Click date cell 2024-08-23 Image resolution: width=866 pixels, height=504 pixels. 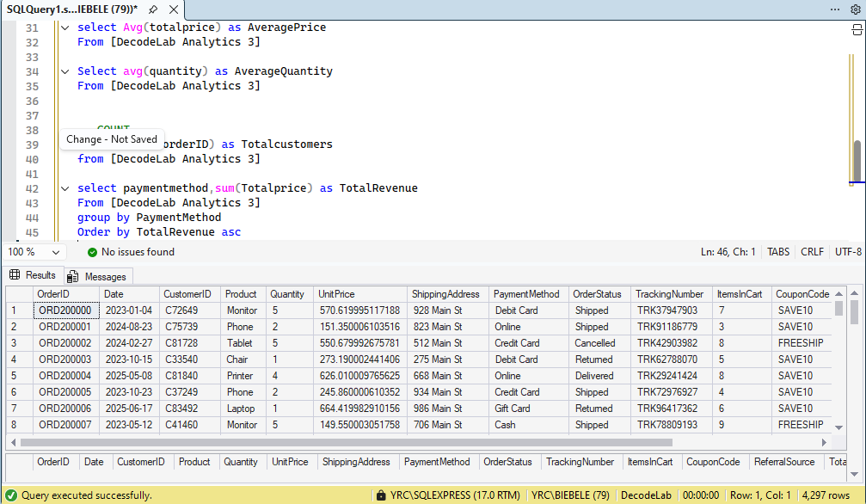[129, 327]
